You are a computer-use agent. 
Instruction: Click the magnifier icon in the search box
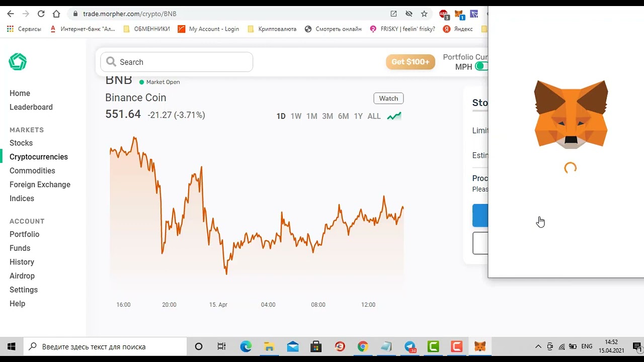[111, 62]
